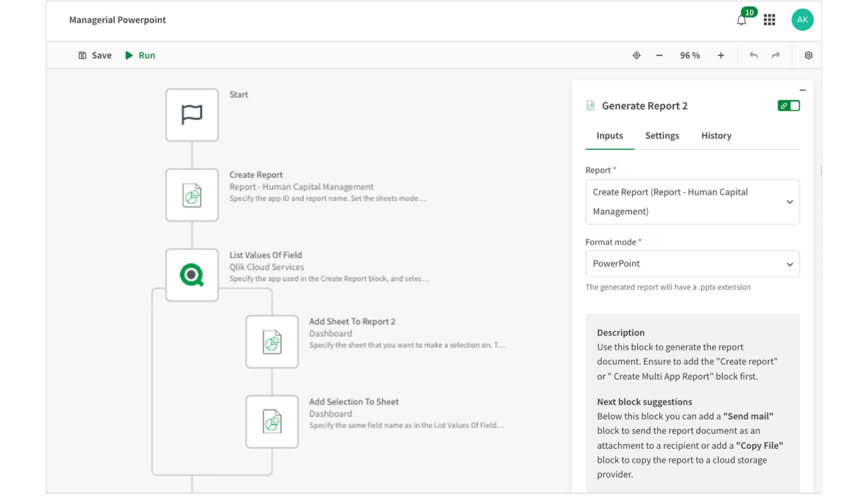Select the Start flag block
This screenshot has width=867, height=504.
pos(192,115)
